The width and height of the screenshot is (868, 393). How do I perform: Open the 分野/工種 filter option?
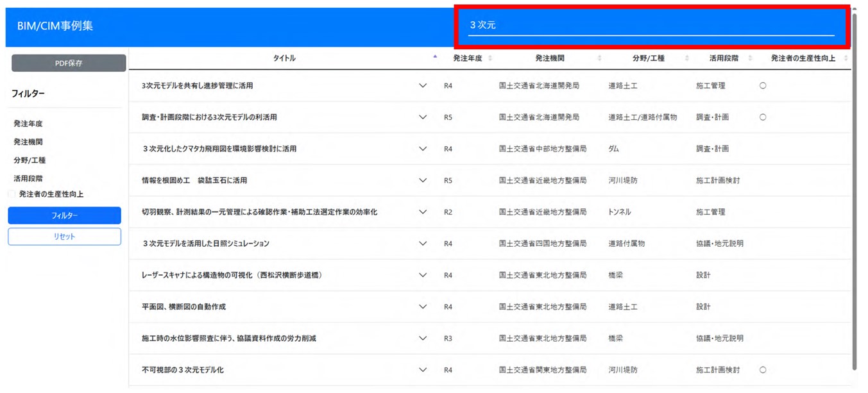coord(30,160)
